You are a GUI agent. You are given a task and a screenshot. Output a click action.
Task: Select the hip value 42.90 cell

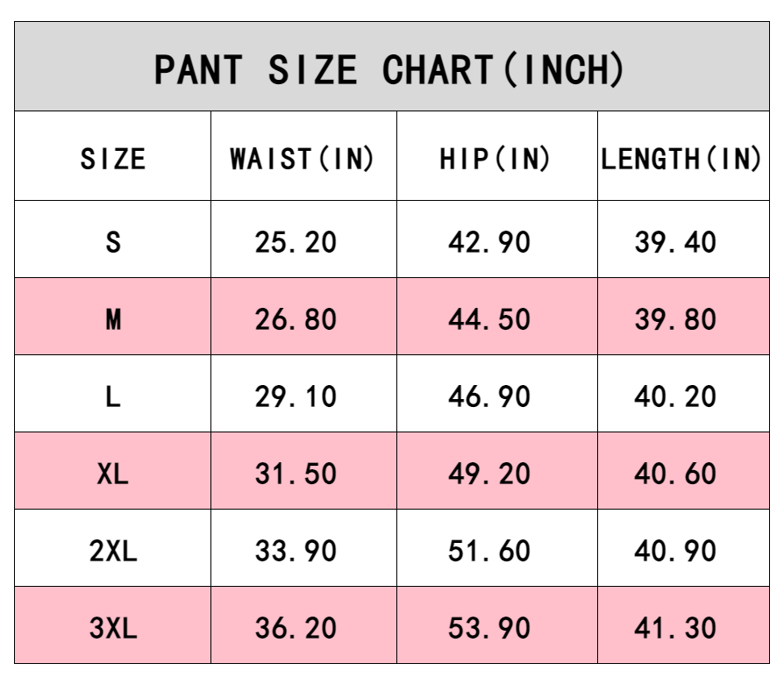click(489, 242)
